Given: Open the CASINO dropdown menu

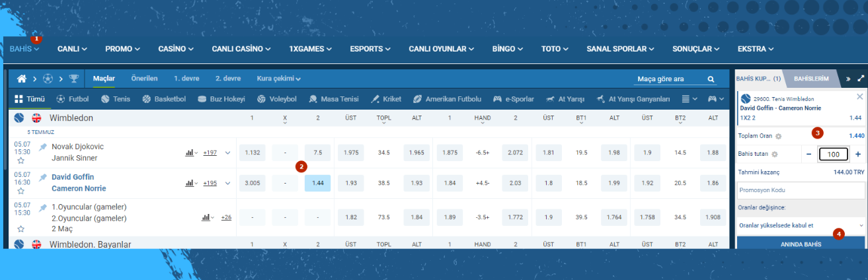Looking at the screenshot, I should tap(175, 49).
